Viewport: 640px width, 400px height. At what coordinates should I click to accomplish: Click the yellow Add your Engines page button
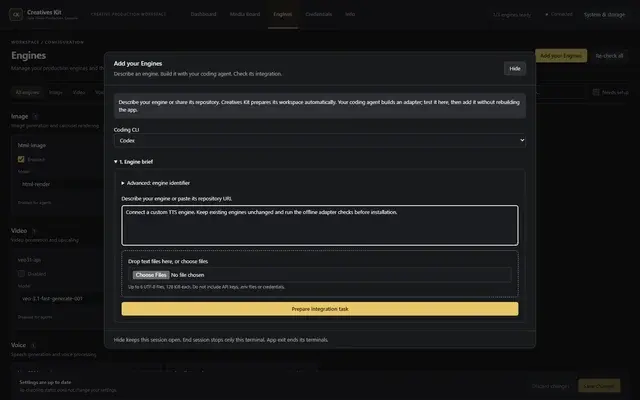(561, 56)
